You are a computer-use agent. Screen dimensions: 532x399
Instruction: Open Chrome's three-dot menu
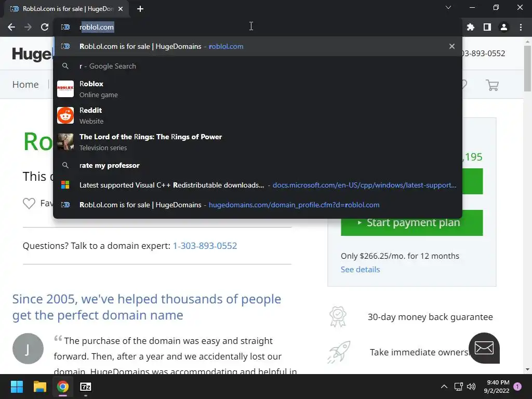pyautogui.click(x=521, y=27)
